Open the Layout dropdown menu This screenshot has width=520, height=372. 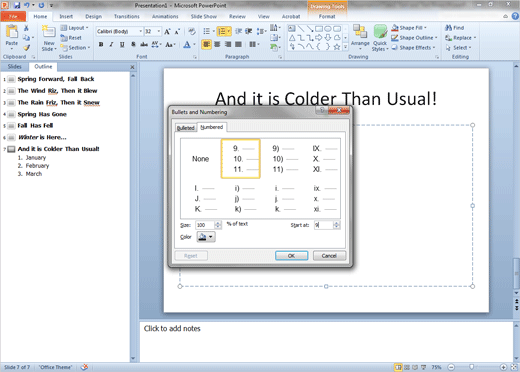click(74, 28)
